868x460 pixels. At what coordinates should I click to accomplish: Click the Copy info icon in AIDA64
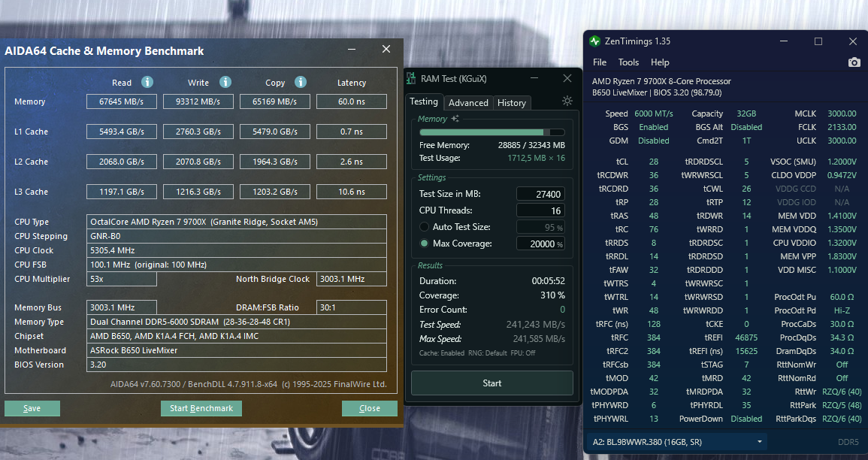click(x=301, y=82)
